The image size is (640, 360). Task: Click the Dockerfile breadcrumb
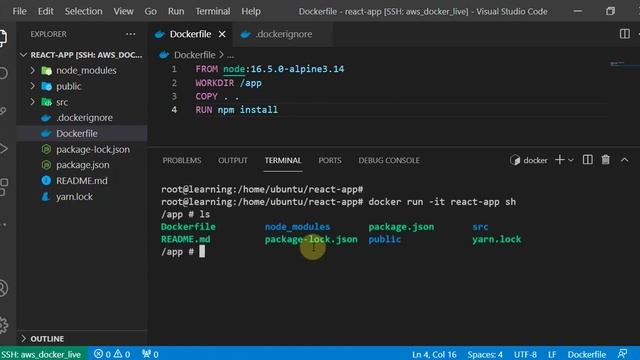pos(194,55)
